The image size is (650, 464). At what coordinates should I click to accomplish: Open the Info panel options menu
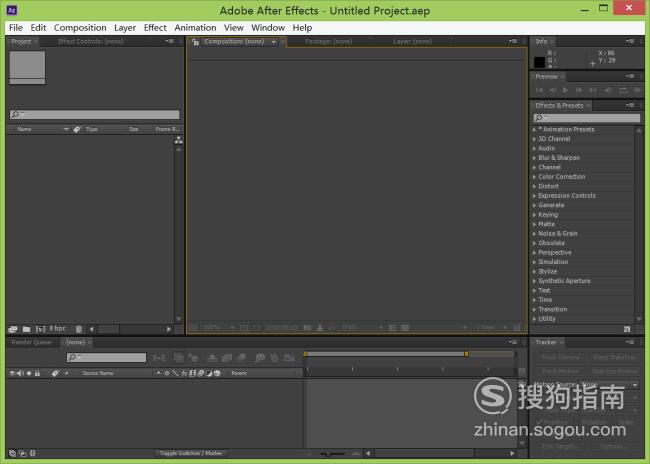630,41
